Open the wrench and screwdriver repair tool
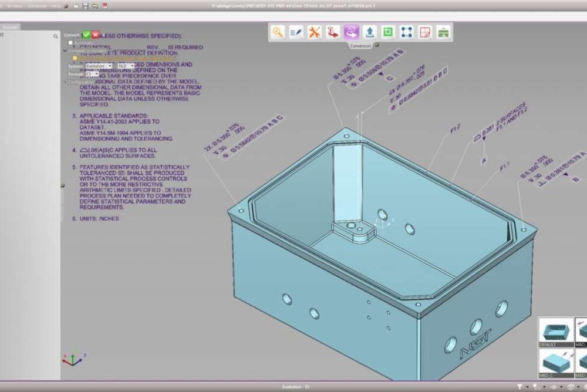The height and width of the screenshot is (392, 587). pyautogui.click(x=315, y=32)
